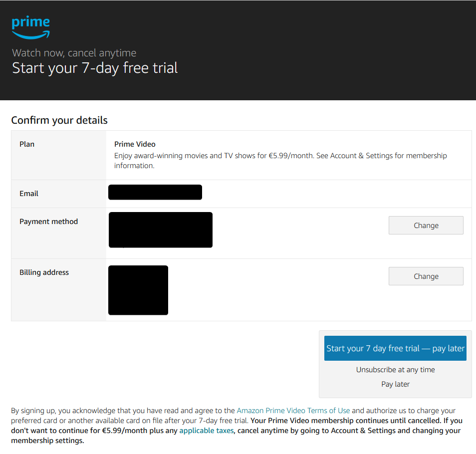Click the 'Plan' row label

click(27, 144)
